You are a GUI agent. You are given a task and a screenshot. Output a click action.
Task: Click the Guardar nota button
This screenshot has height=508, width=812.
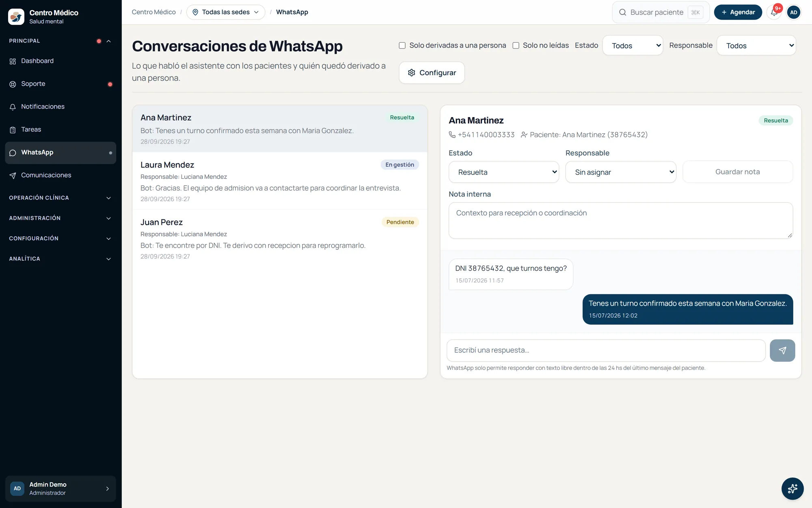pos(738,172)
